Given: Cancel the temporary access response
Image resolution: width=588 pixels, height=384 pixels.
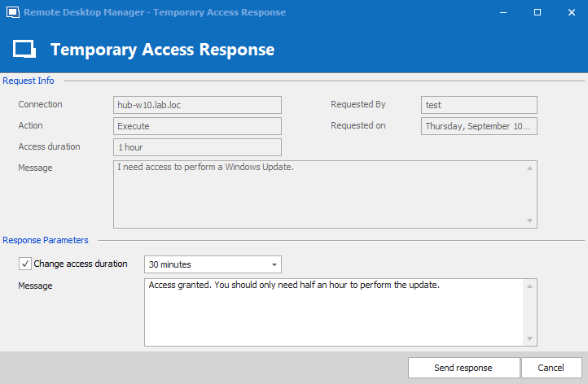Looking at the screenshot, I should click(x=551, y=368).
